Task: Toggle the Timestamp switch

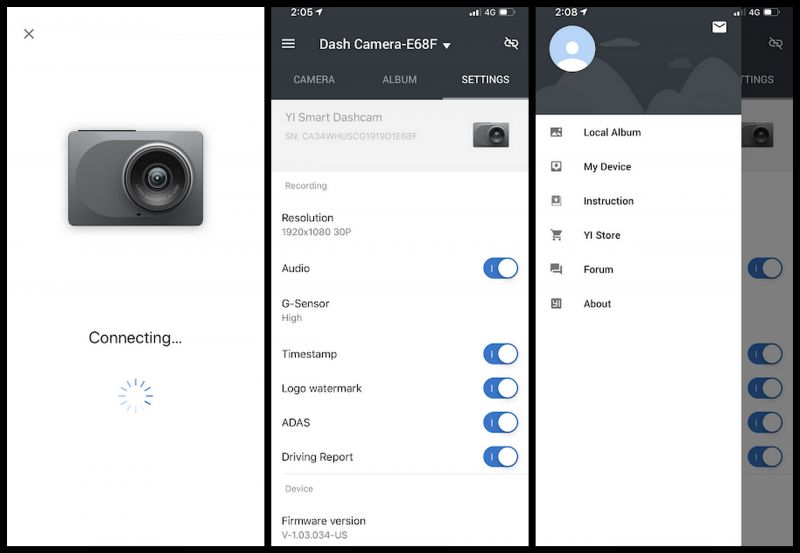Action: (x=501, y=354)
